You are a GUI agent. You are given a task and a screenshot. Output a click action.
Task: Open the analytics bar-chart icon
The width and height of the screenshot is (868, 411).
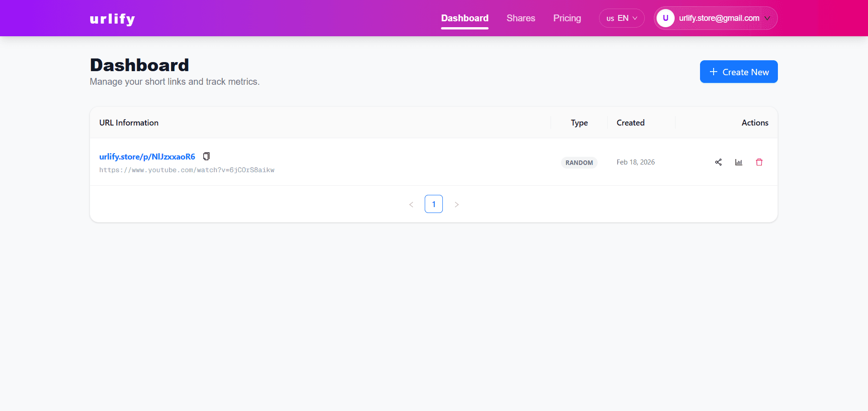click(739, 162)
